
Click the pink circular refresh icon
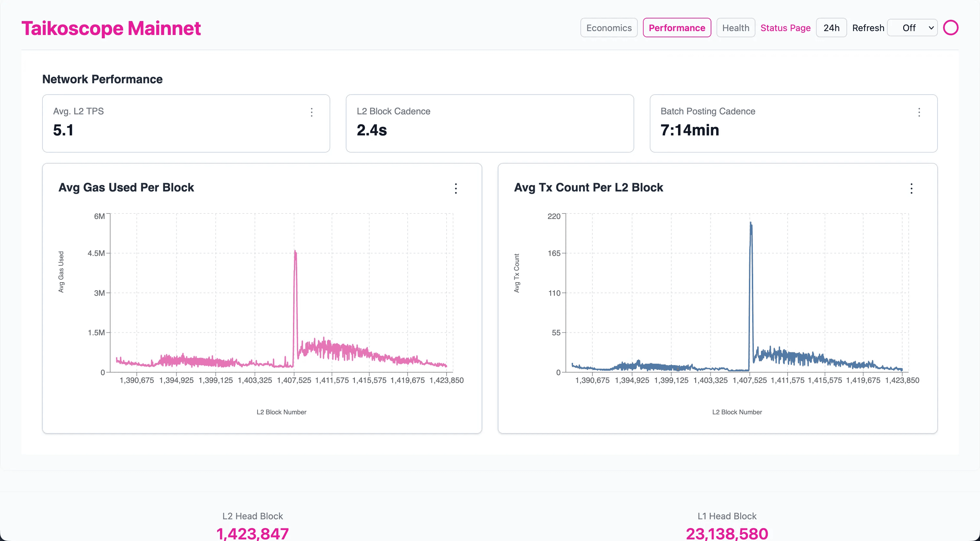click(x=950, y=28)
